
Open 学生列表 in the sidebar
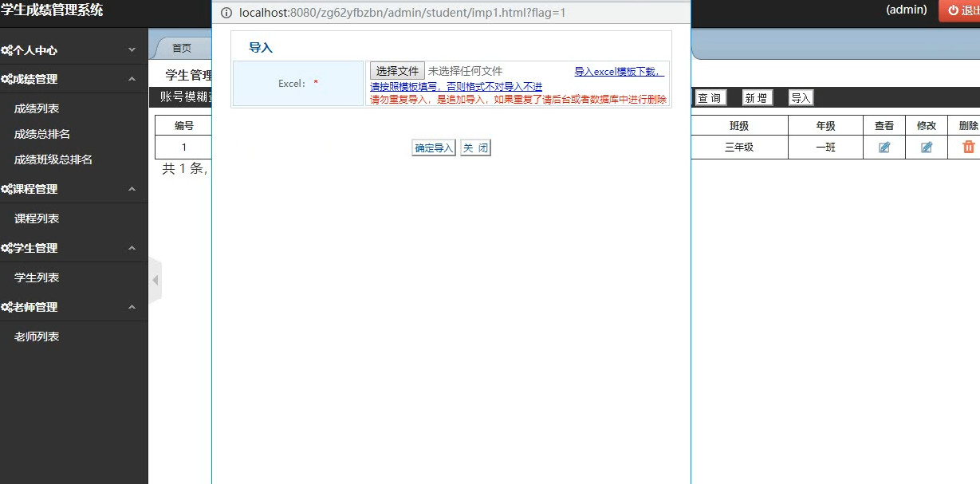point(37,277)
